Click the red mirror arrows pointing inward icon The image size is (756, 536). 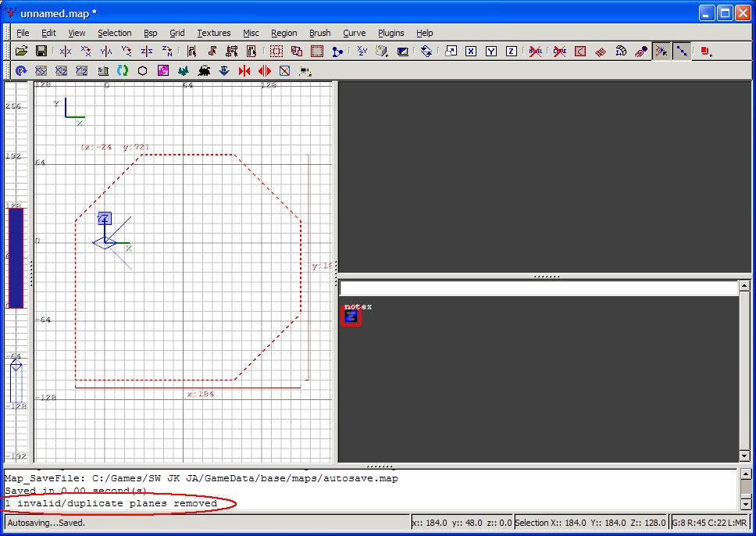(x=244, y=71)
